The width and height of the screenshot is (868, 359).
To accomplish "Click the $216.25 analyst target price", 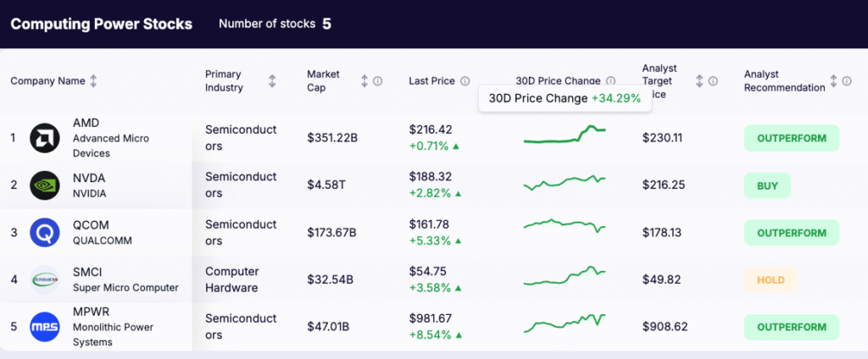I will coord(663,185).
